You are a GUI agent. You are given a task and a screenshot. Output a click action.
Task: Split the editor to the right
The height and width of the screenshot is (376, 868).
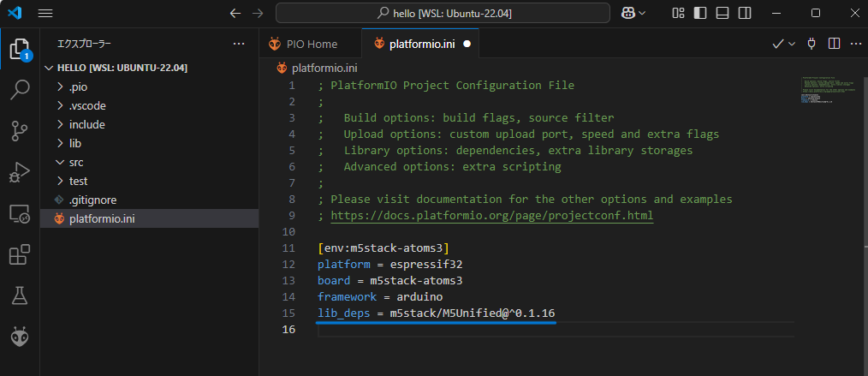coord(834,44)
